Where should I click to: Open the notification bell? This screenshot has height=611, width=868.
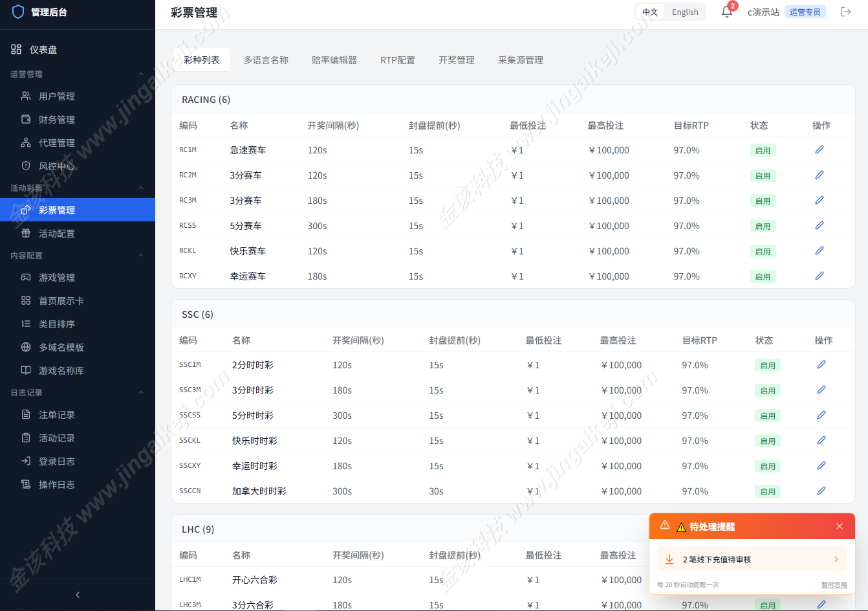coord(727,12)
